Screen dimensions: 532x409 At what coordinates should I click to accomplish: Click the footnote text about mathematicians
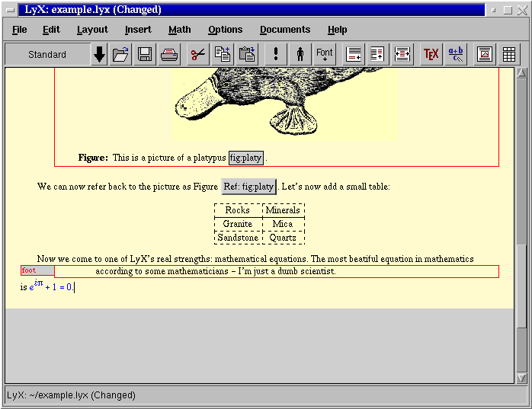click(216, 271)
